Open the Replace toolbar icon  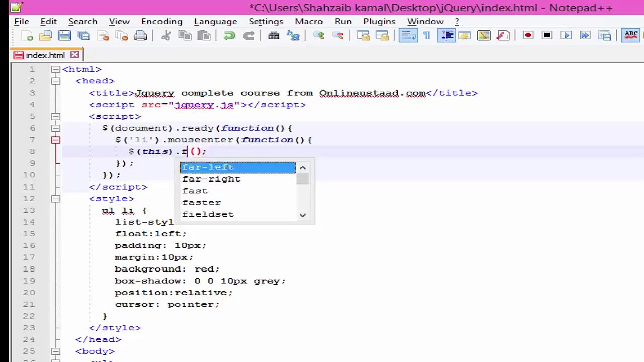click(293, 35)
